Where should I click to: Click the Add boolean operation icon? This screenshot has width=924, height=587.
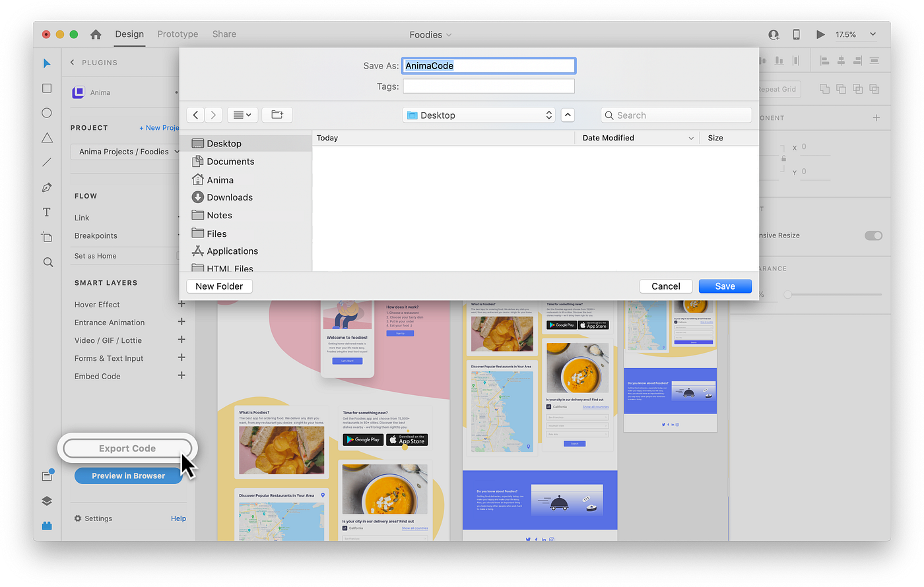click(x=824, y=88)
